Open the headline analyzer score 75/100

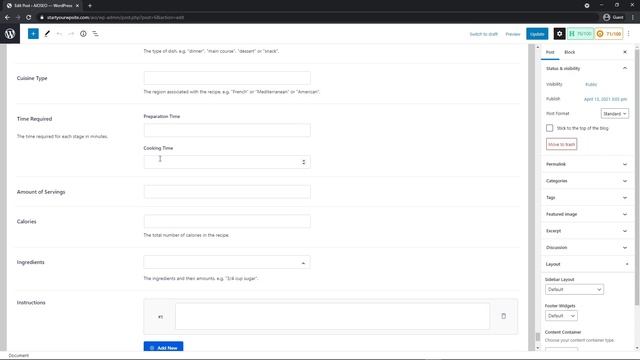coord(580,34)
